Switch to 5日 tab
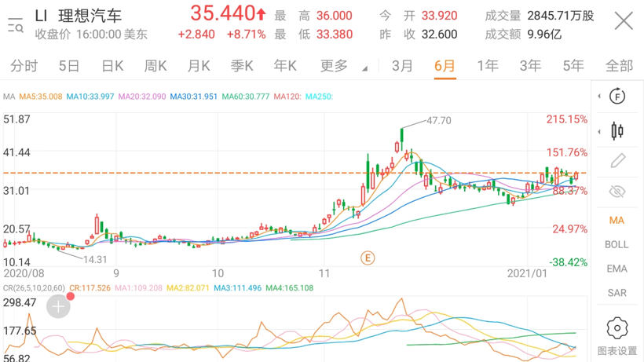Viewport: 644px width, 362px height. (68, 66)
